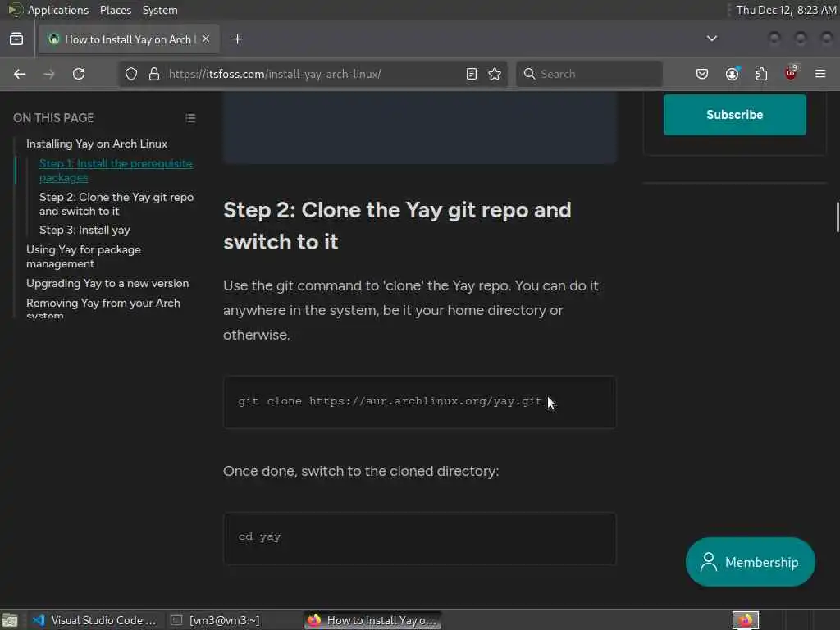
Task: Click the address bar URL field
Action: coord(313,74)
